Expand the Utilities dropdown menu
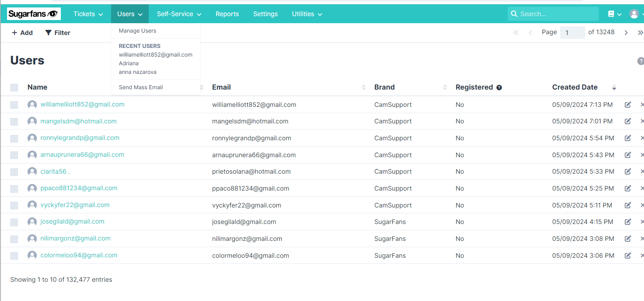 pos(307,14)
